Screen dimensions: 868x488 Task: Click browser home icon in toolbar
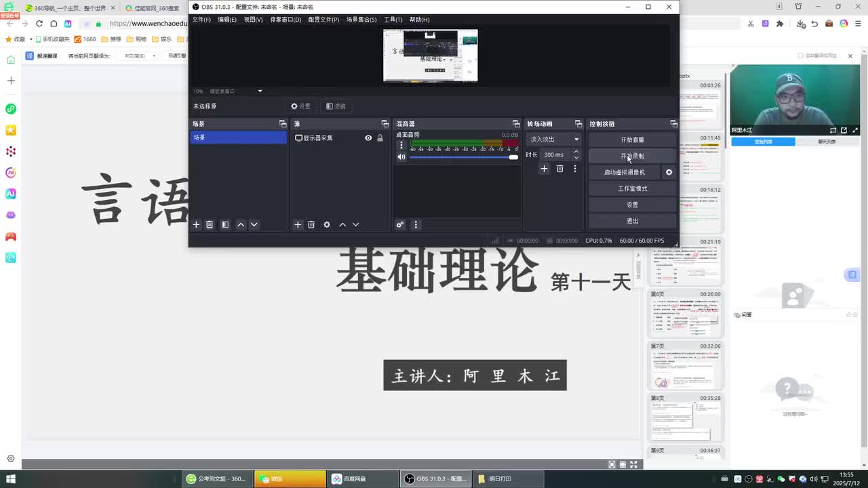[x=54, y=24]
